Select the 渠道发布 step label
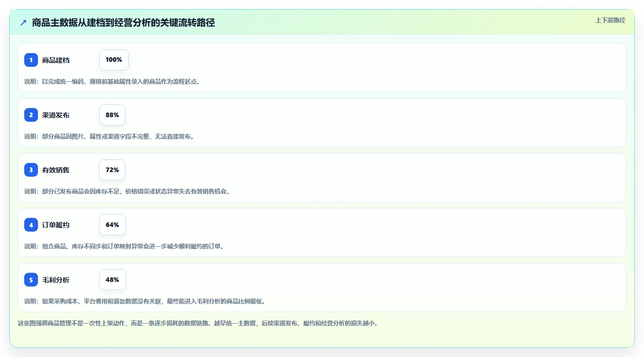Image resolution: width=644 pixels, height=357 pixels. [x=56, y=115]
